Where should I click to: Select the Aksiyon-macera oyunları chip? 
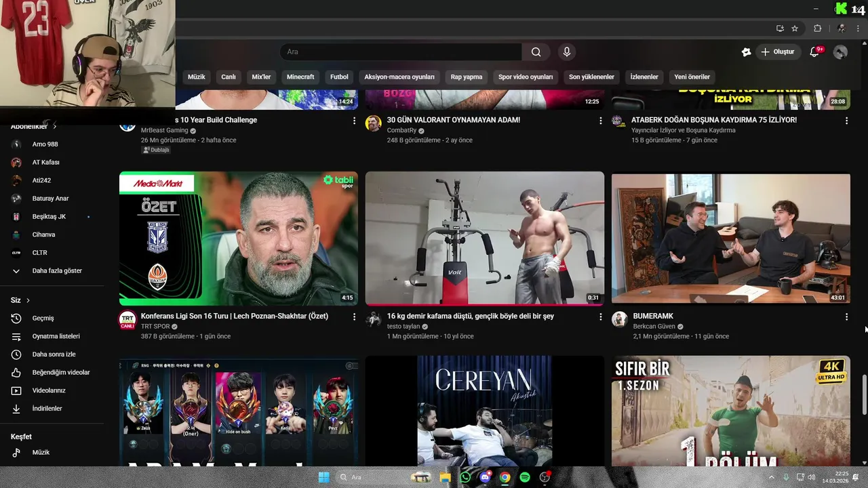pyautogui.click(x=399, y=77)
